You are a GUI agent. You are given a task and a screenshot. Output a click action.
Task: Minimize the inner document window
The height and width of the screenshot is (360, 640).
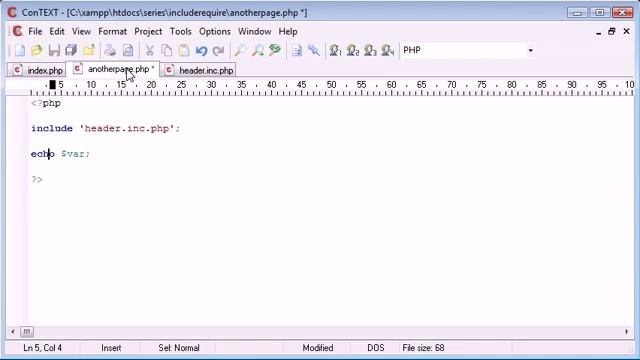click(598, 32)
